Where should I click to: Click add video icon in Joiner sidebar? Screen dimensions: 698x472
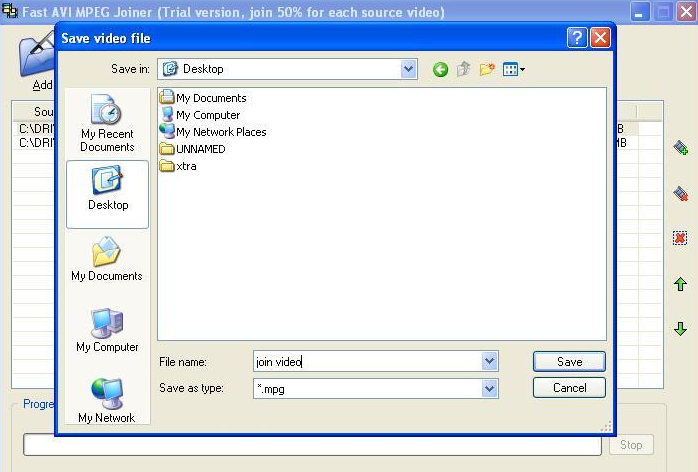(680, 147)
